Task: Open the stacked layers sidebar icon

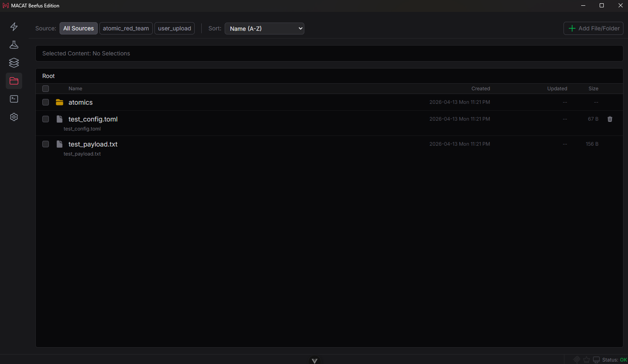Action: point(14,63)
